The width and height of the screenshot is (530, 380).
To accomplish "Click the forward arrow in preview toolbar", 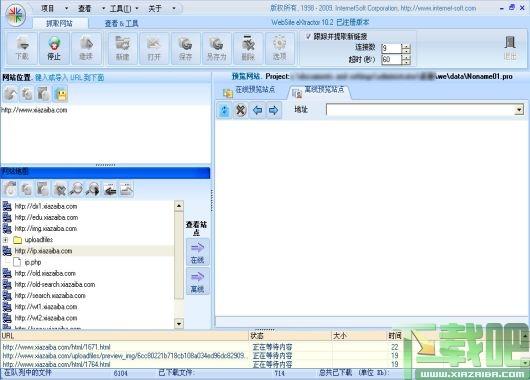I will pos(273,110).
